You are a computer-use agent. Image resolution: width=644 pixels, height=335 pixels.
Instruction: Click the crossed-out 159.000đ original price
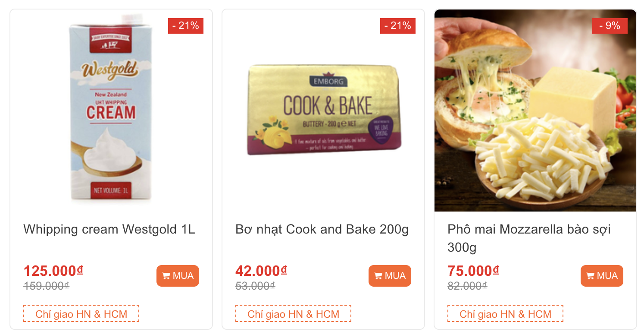click(46, 286)
